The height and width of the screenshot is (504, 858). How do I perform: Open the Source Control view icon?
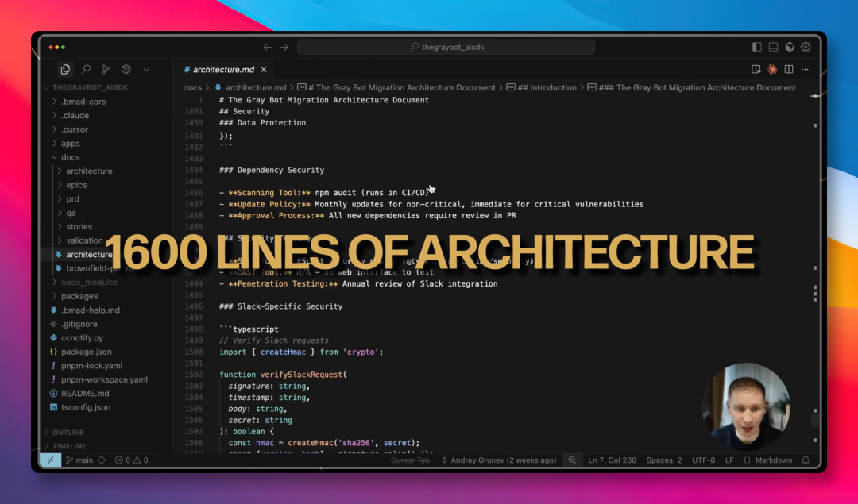click(x=106, y=69)
